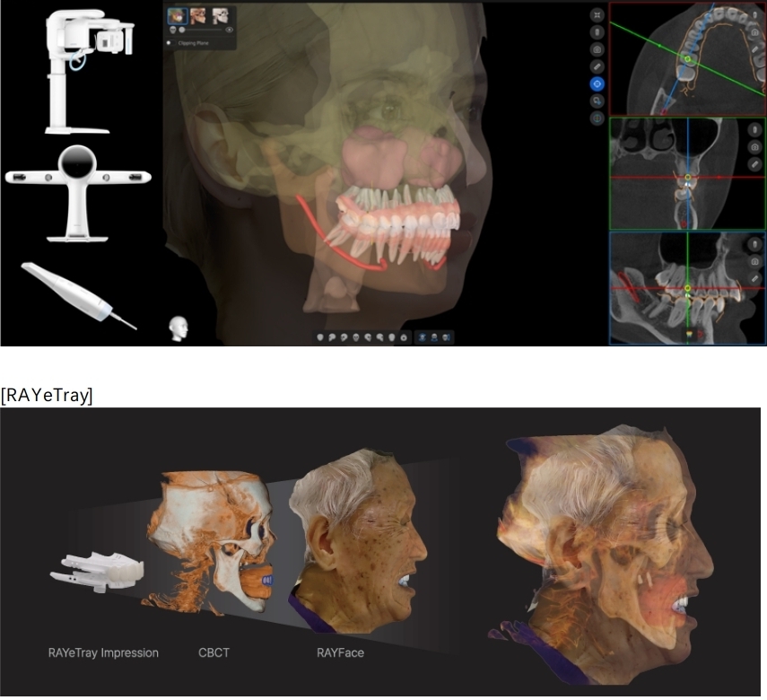Select the magnifier zoom tool in main toolbar
This screenshot has height=700, width=767.
[597, 101]
